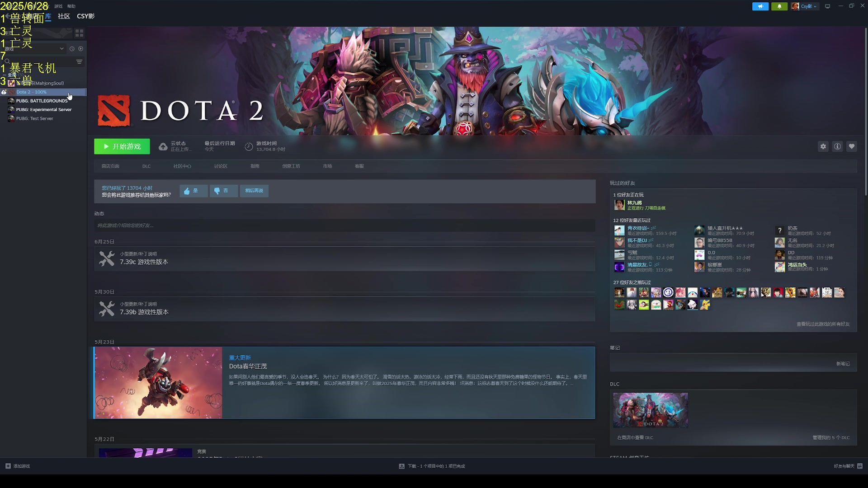Go to 社区中心 community hub

(x=182, y=166)
